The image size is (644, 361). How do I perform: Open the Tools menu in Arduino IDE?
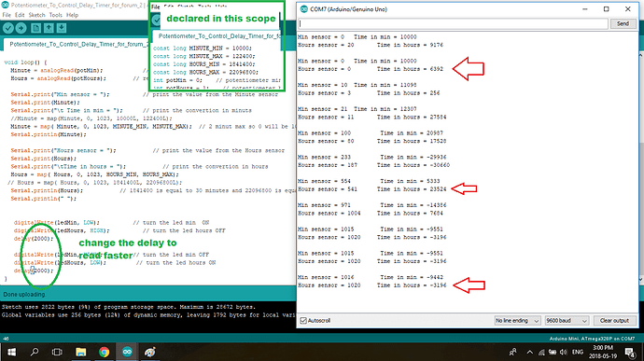[x=55, y=15]
